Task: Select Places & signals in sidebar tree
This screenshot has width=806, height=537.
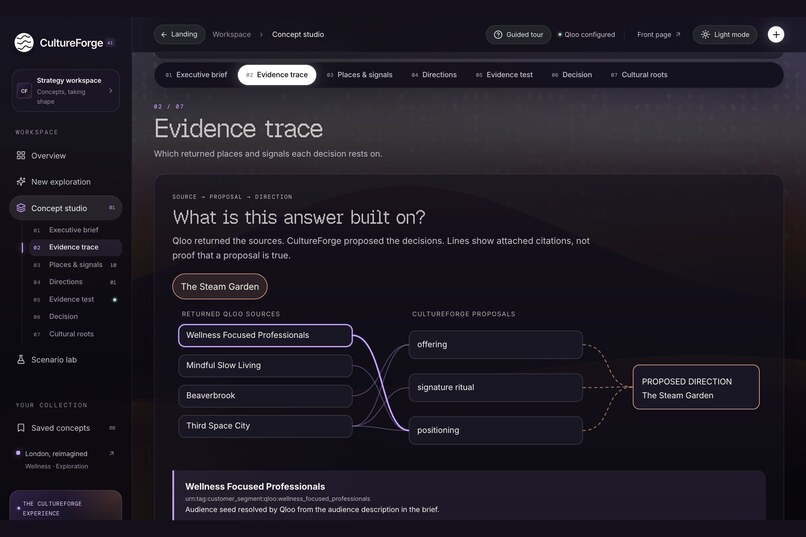Action: (75, 265)
